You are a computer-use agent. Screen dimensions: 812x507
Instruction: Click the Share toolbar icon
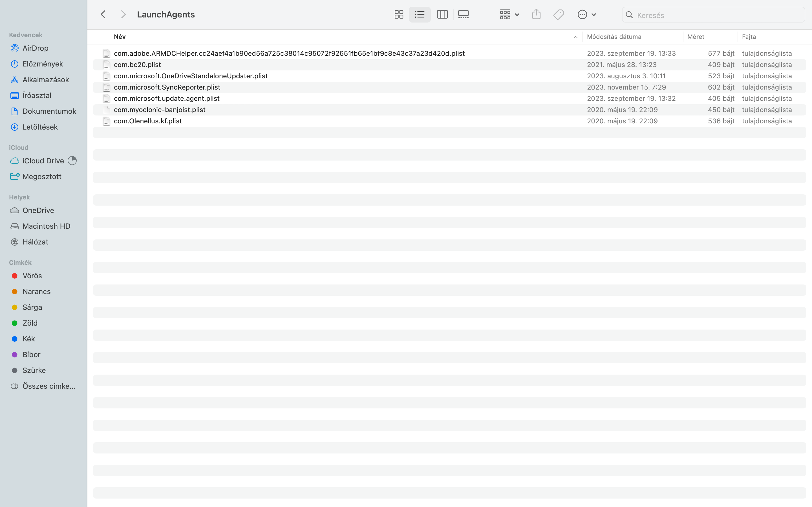536,14
